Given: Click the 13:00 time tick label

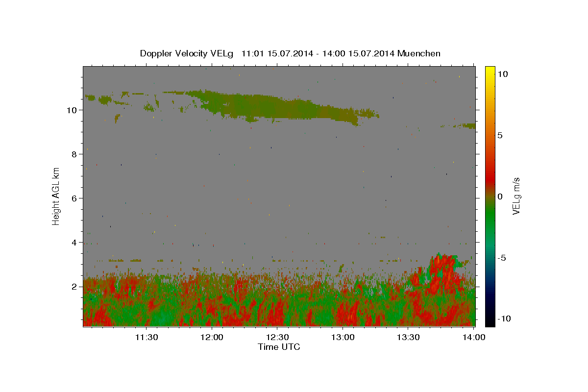Looking at the screenshot, I should pyautogui.click(x=343, y=337).
